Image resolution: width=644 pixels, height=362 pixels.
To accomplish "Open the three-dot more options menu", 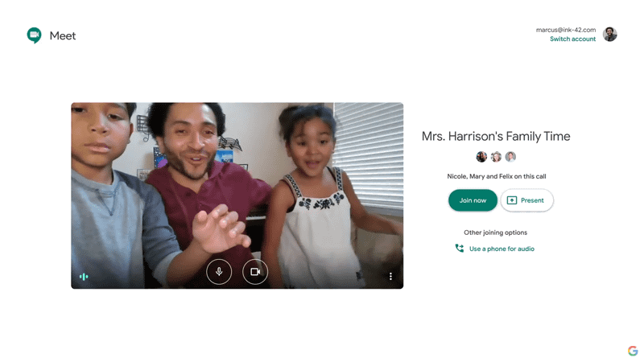I will (390, 276).
